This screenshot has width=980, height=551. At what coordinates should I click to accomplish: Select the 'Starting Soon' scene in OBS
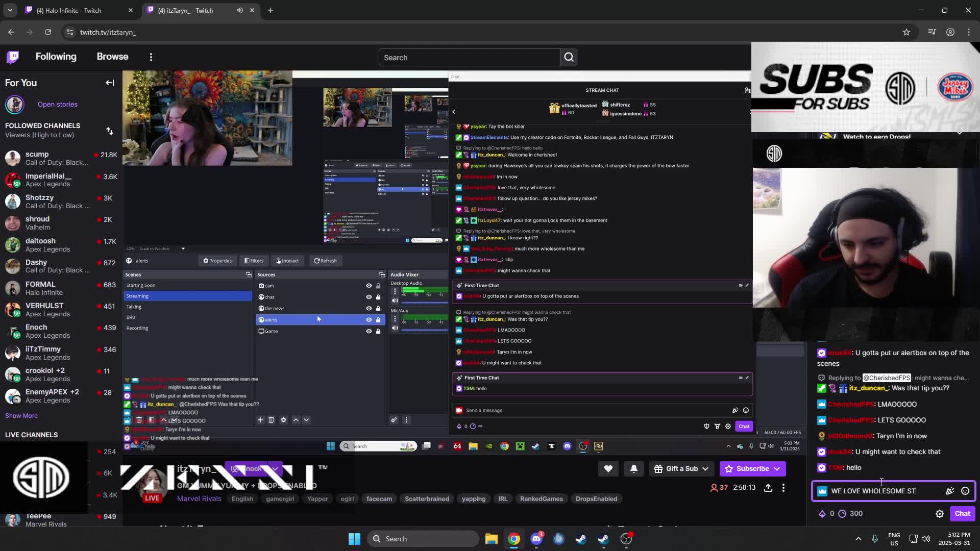(x=188, y=286)
